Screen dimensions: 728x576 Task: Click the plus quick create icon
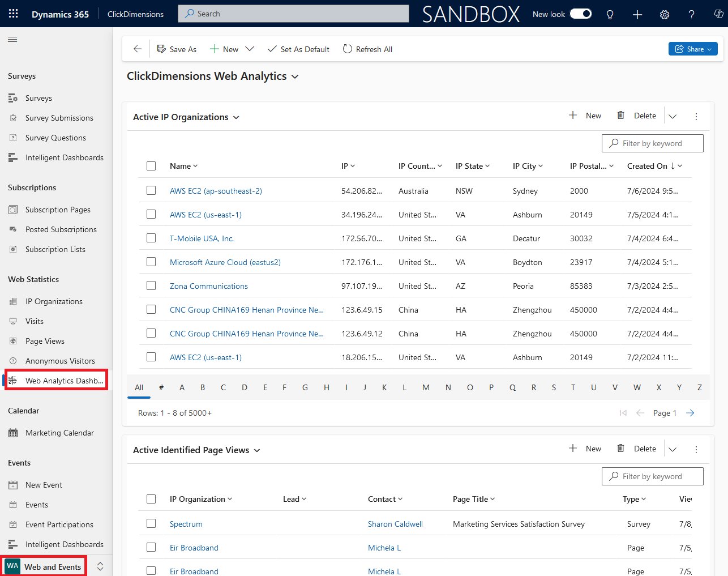pos(637,14)
